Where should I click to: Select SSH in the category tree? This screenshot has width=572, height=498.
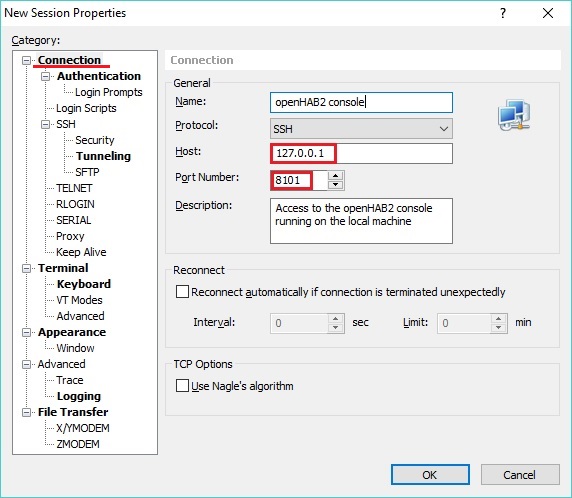66,124
